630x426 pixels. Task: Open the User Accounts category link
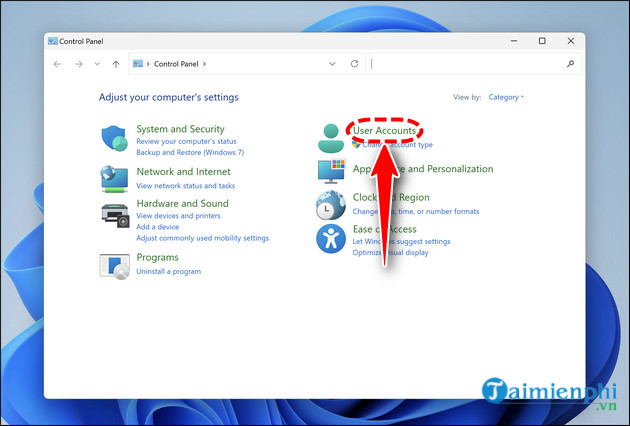384,131
